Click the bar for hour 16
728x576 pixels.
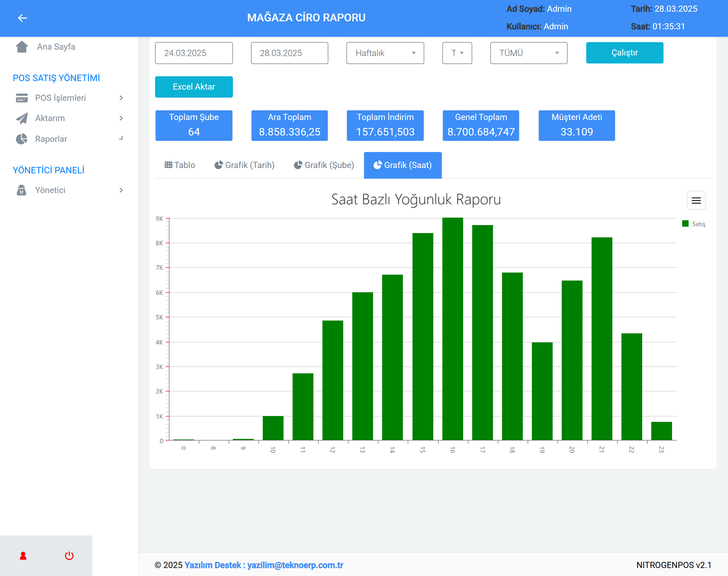(452, 329)
